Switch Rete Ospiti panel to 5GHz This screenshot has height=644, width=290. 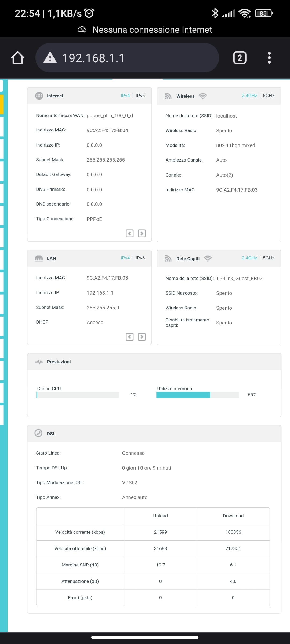pos(269,258)
